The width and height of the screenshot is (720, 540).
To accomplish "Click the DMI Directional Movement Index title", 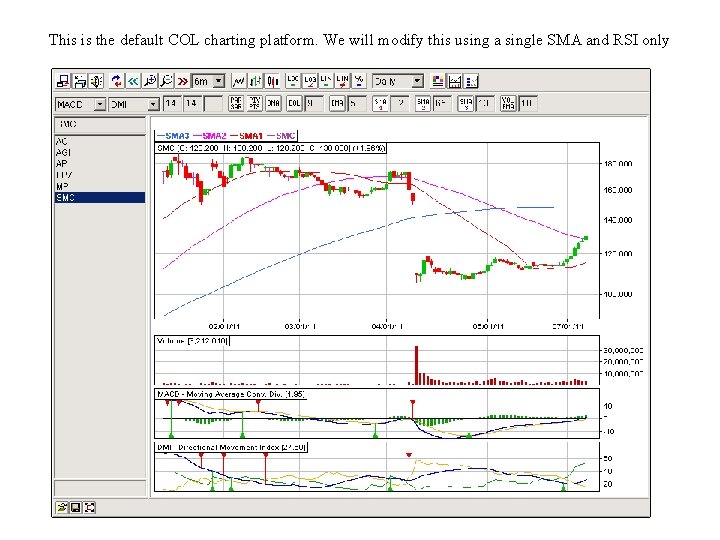I will click(231, 447).
